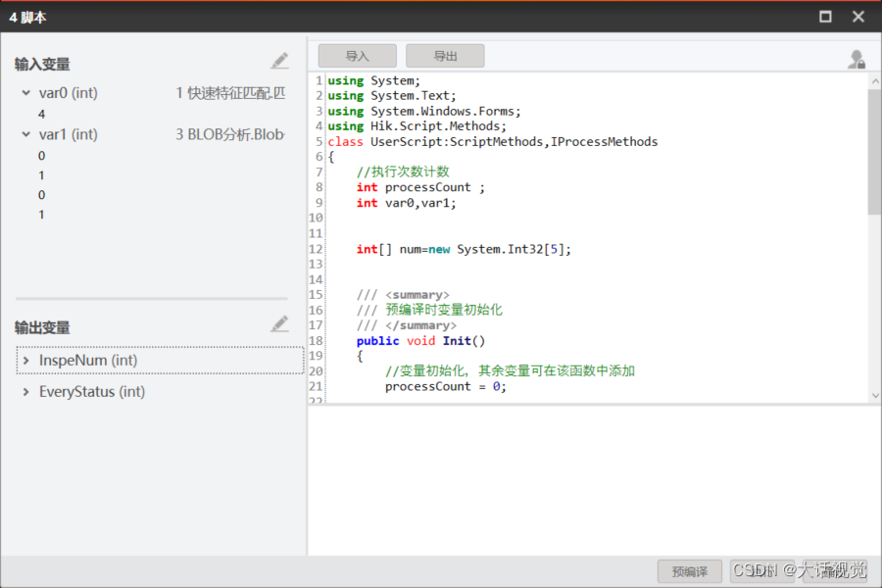Click the 'int processCount ;' line
This screenshot has height=588, width=882.
(420, 187)
